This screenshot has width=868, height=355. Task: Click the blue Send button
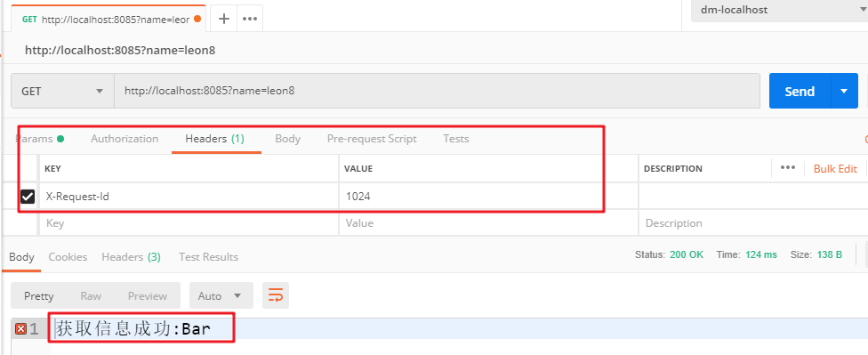(800, 91)
